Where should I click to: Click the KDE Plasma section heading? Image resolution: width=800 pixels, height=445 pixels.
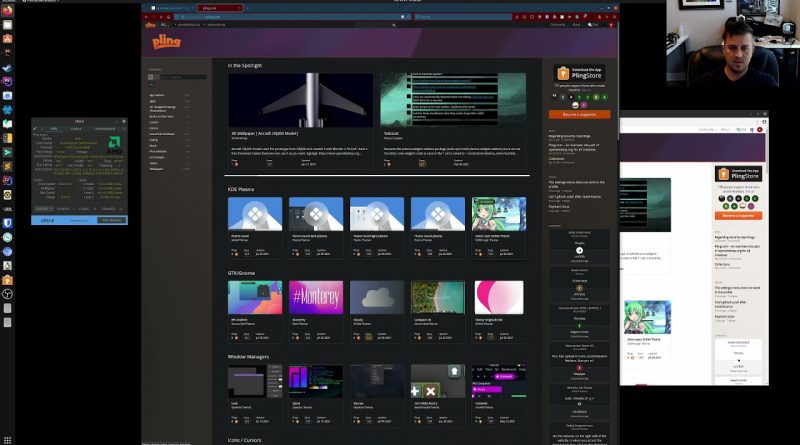(x=240, y=189)
